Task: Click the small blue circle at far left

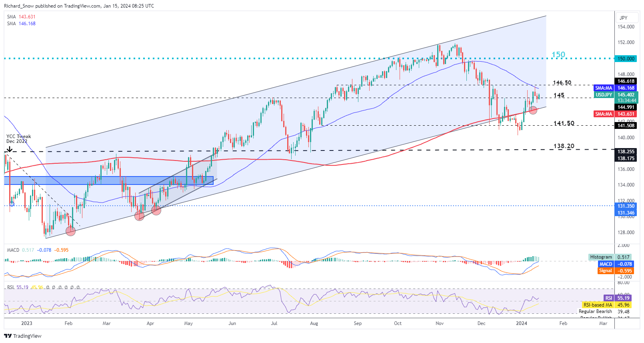Action: (x=12, y=204)
